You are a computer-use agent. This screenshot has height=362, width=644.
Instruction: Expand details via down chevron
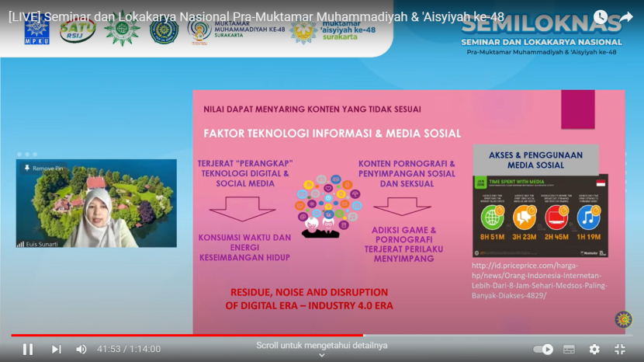(322, 355)
